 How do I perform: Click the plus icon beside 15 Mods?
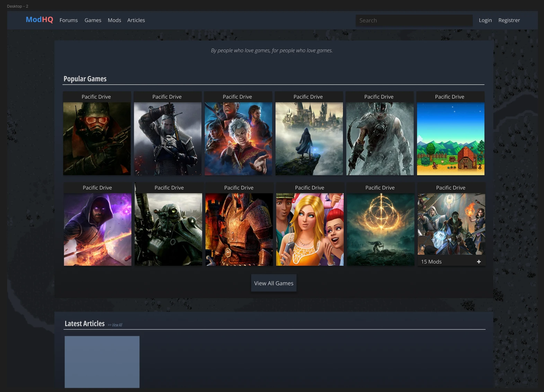(x=479, y=262)
